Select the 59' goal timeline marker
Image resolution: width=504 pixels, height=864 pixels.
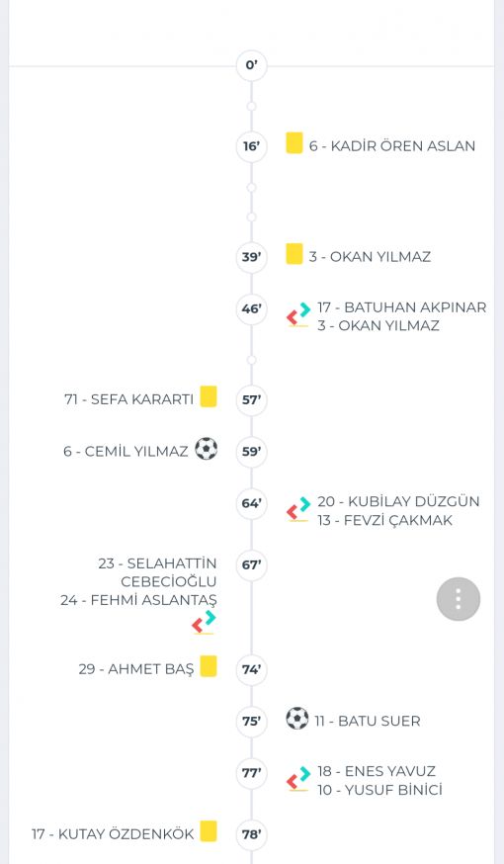click(252, 452)
